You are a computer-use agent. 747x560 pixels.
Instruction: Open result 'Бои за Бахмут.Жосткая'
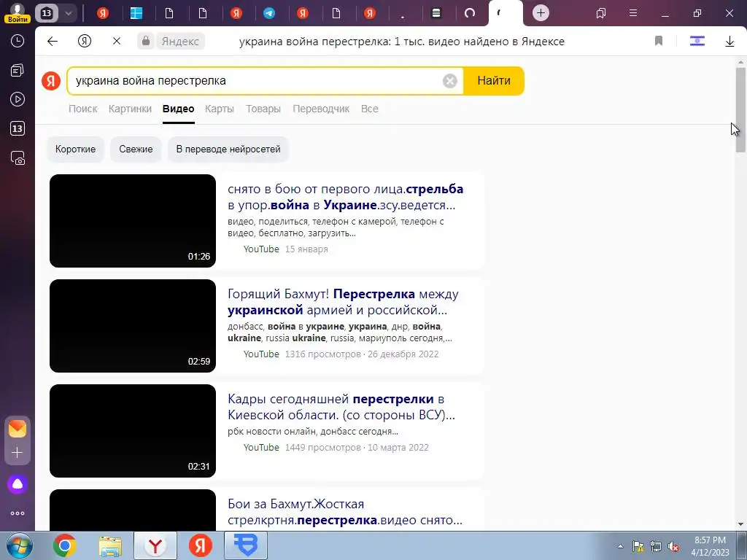click(x=345, y=513)
